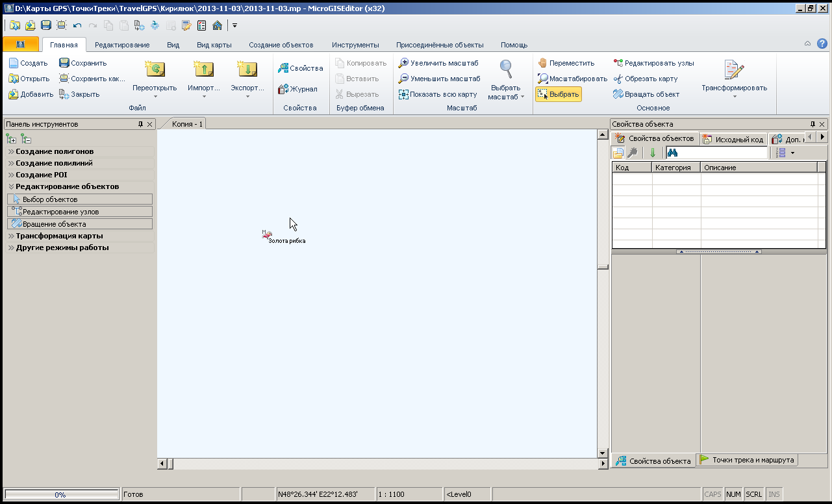832x504 pixels.
Task: Click the Переоткрыть (Reopen) icon
Action: coord(155,69)
